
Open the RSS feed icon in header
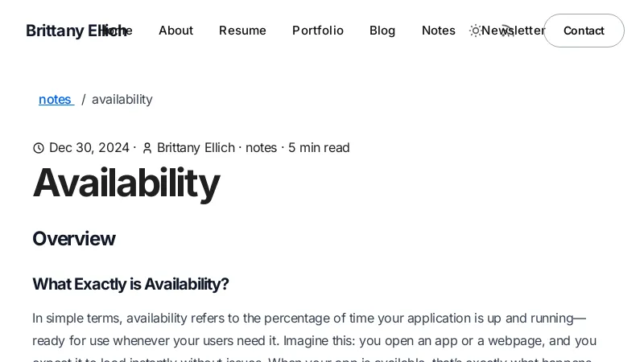point(506,31)
